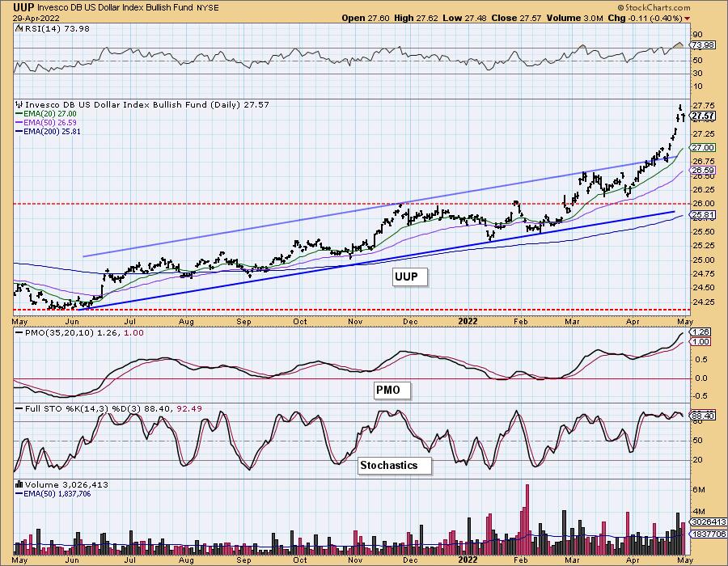Click the 88.40 stochastic value tag
Screen dimensions: 728x566
[x=703, y=416]
